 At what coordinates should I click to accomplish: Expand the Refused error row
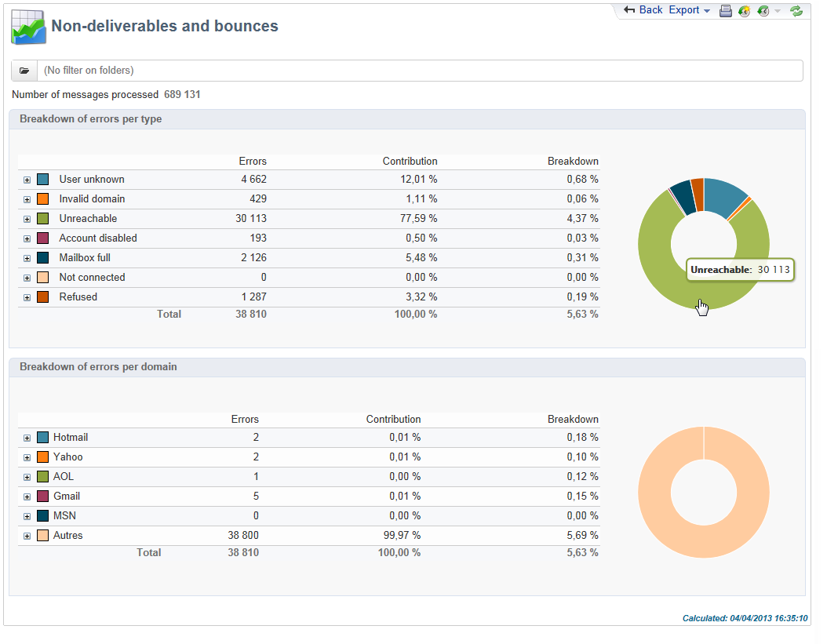pyautogui.click(x=27, y=297)
